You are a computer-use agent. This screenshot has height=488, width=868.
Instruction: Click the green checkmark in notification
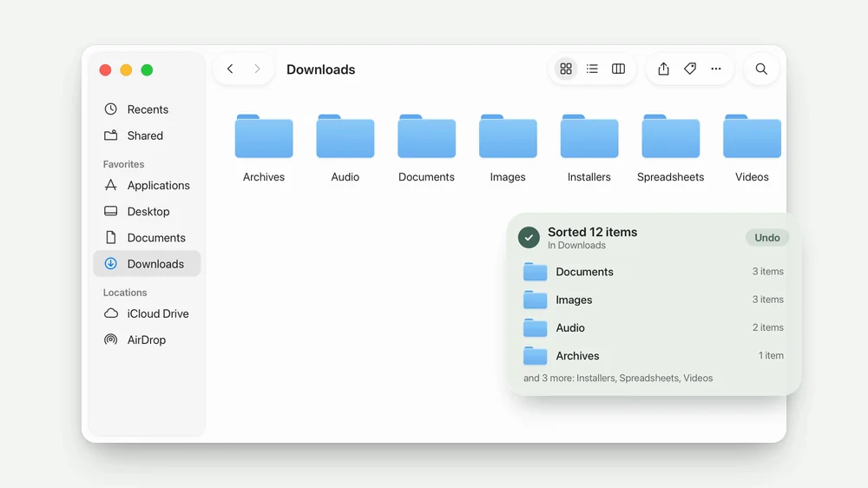pos(529,238)
